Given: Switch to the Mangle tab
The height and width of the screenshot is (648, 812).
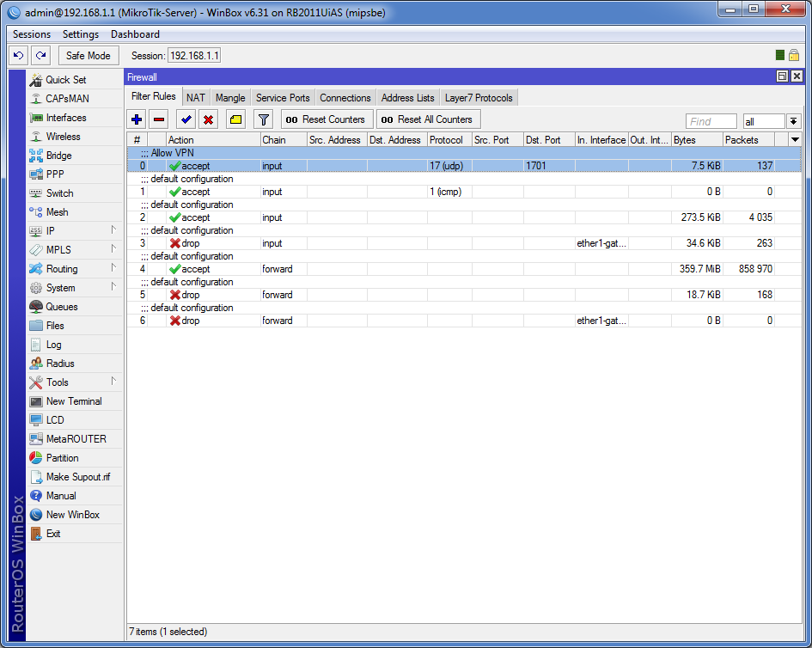Looking at the screenshot, I should (230, 98).
